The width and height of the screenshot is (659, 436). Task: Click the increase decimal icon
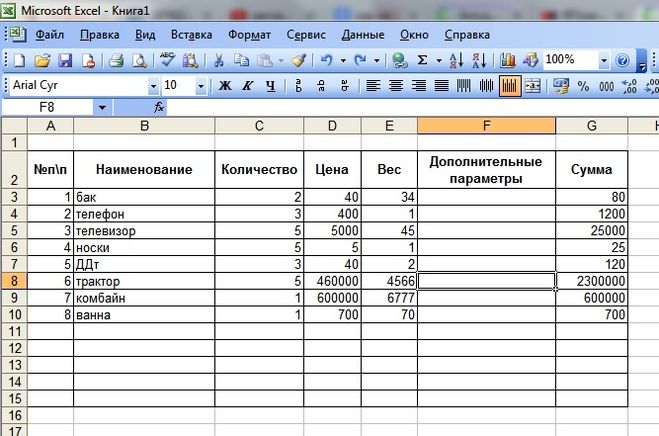click(x=629, y=86)
